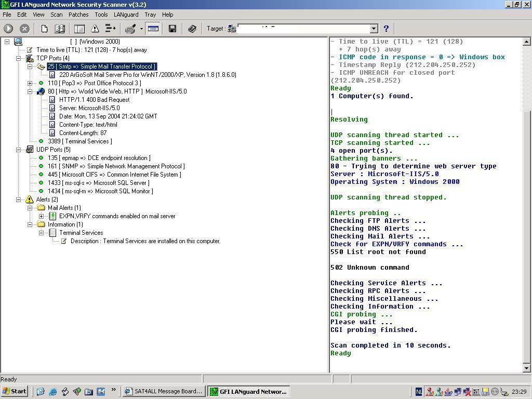Image resolution: width=532 pixels, height=399 pixels.
Task: Select the Time to live (TTL) row
Action: (x=91, y=50)
